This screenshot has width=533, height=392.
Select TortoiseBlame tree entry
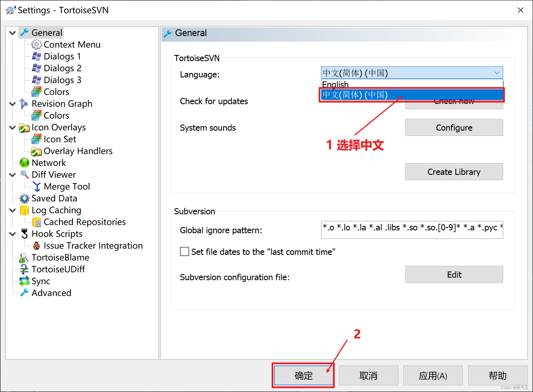coord(61,257)
